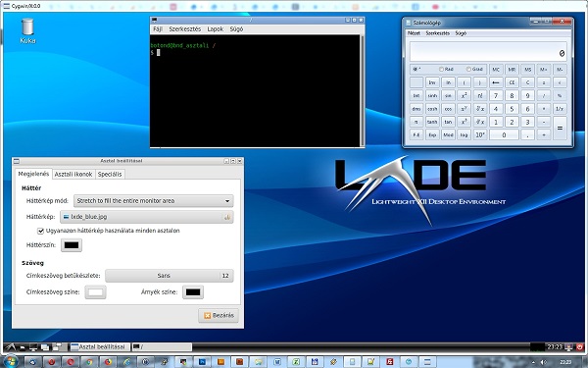Open the Windows Start orb

point(11,361)
